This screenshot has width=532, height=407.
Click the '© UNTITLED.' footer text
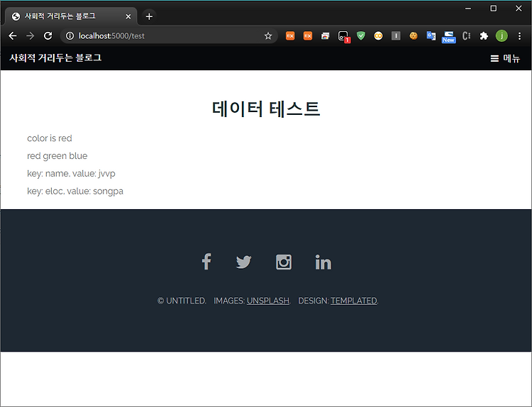coord(182,301)
